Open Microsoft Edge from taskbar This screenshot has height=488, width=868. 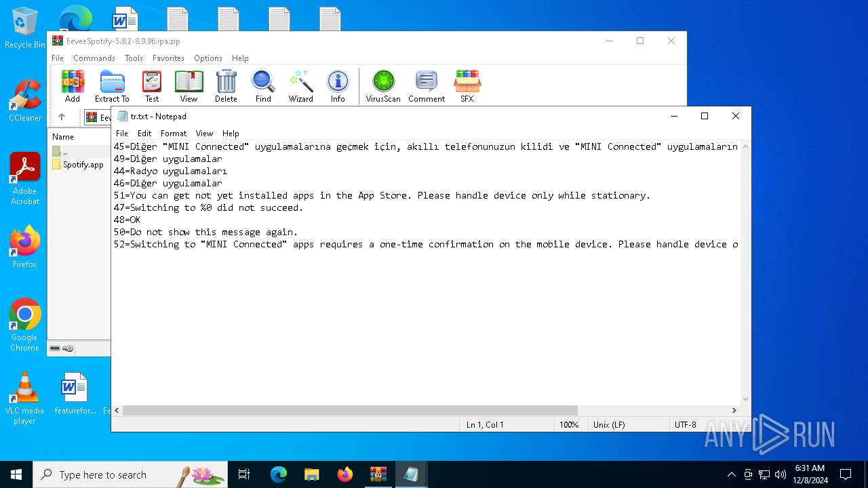[279, 474]
